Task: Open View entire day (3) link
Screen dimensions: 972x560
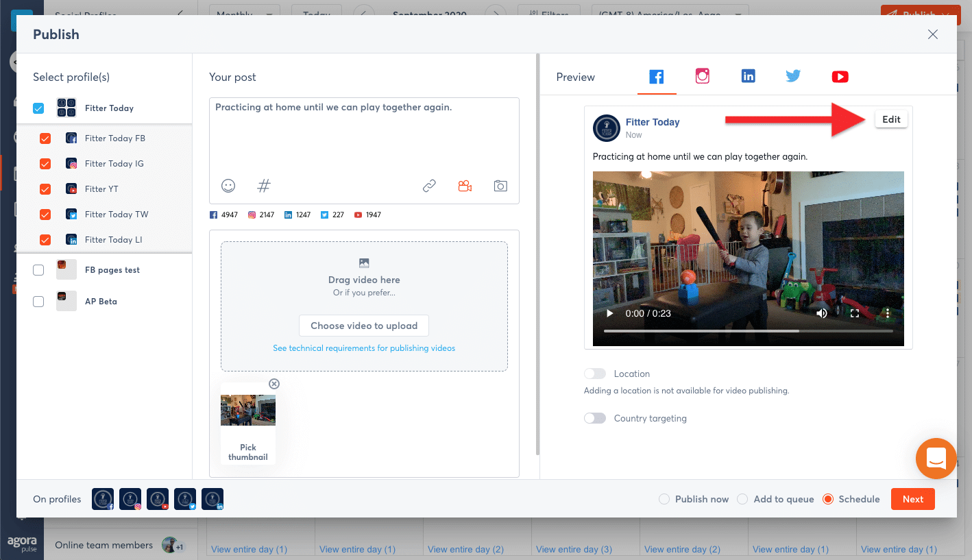Action: click(574, 549)
